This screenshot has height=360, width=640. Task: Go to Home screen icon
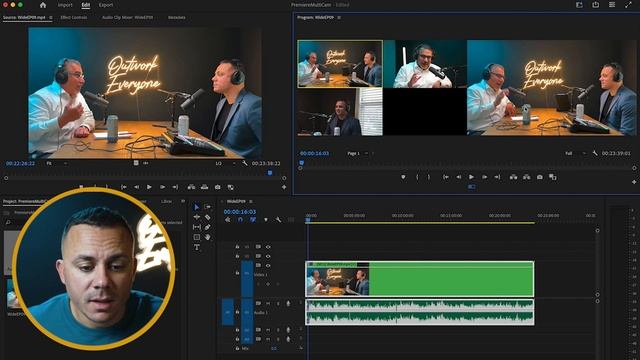point(43,5)
